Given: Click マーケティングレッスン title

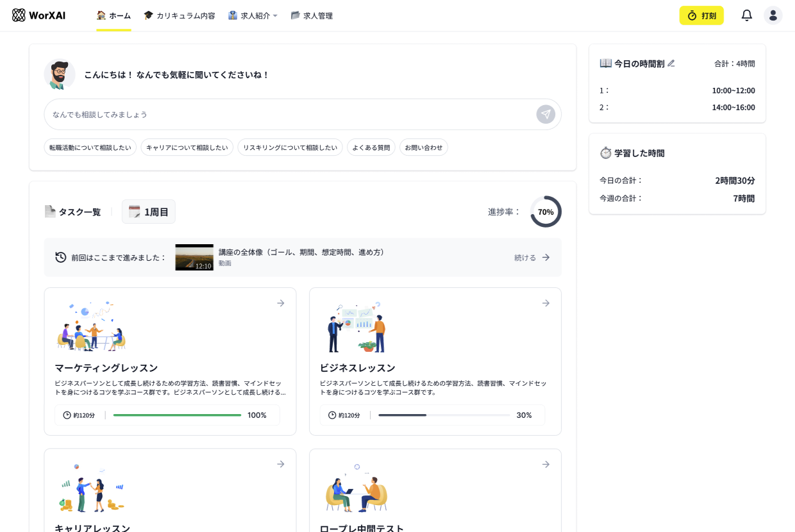Looking at the screenshot, I should [x=106, y=367].
